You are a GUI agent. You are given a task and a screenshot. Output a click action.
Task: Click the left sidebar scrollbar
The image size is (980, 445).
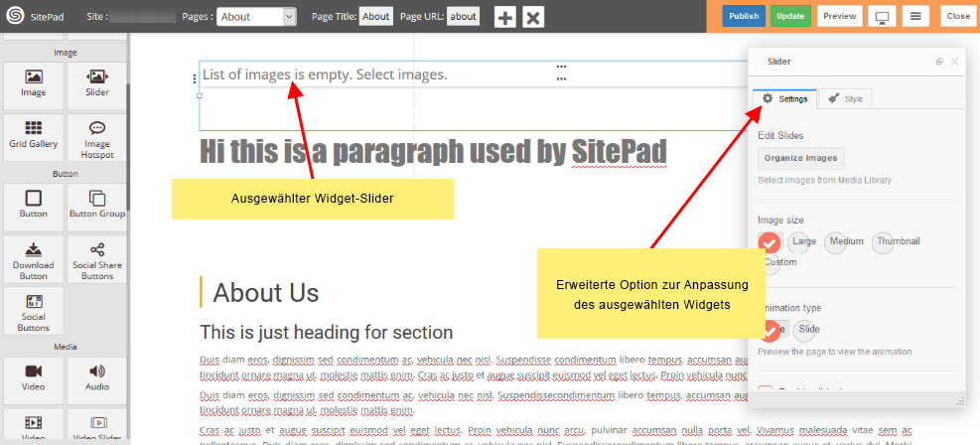[x=128, y=147]
